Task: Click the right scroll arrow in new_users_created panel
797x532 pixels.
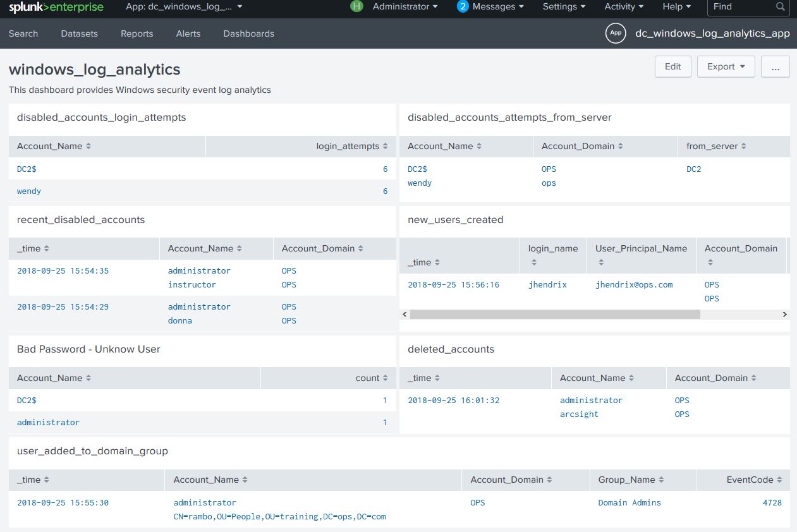Action: [x=786, y=314]
